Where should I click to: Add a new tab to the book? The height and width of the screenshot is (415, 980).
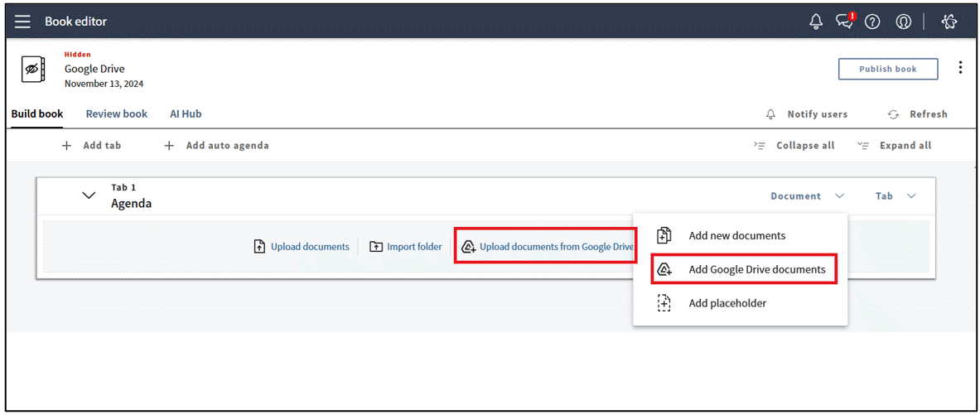91,146
